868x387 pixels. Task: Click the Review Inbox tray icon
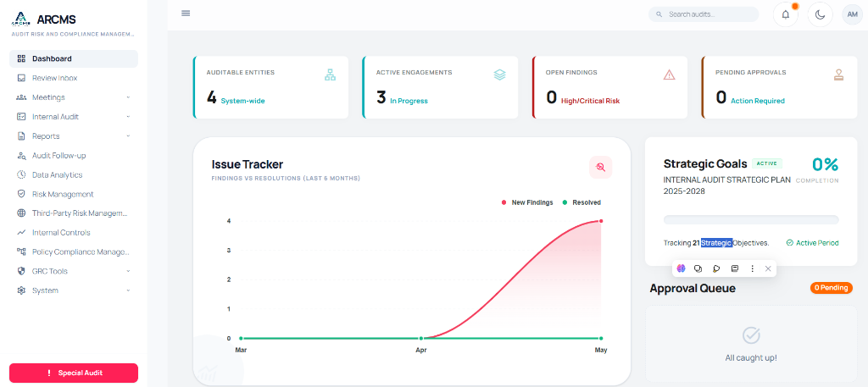21,78
